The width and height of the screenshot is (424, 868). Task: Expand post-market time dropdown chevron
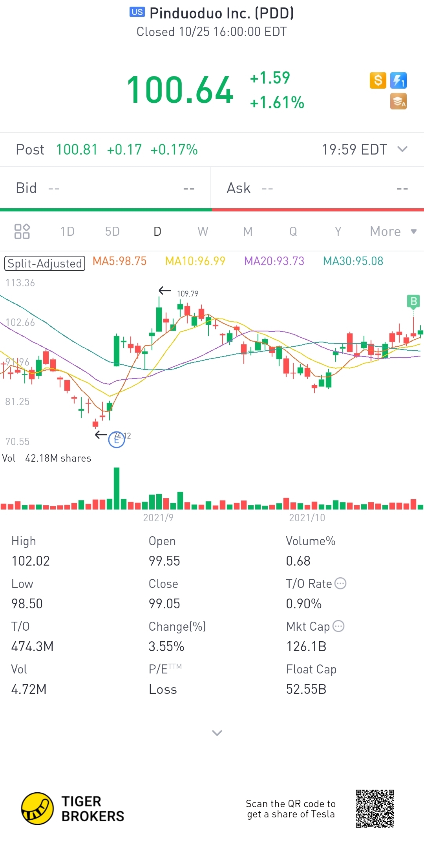click(402, 149)
